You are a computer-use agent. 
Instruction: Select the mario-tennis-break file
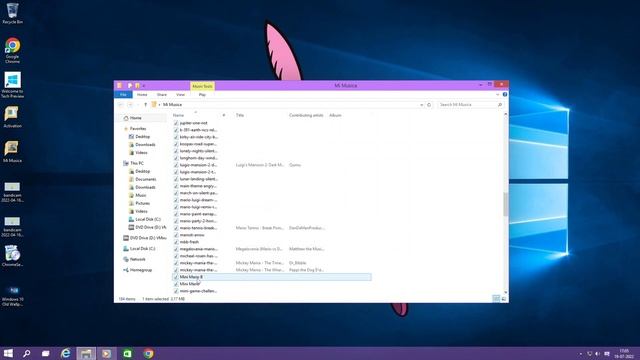(198, 228)
